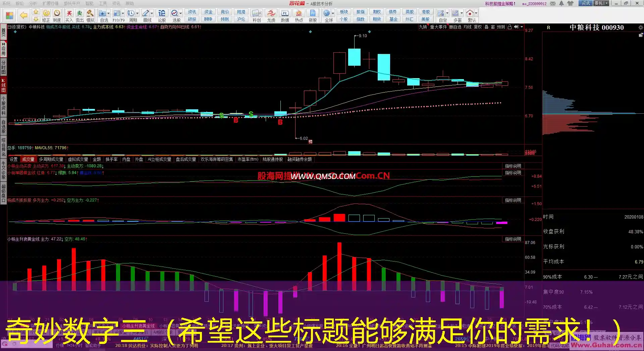Toggle the chart lock icon
The width and height of the screenshot is (644, 351).
coord(509,27)
